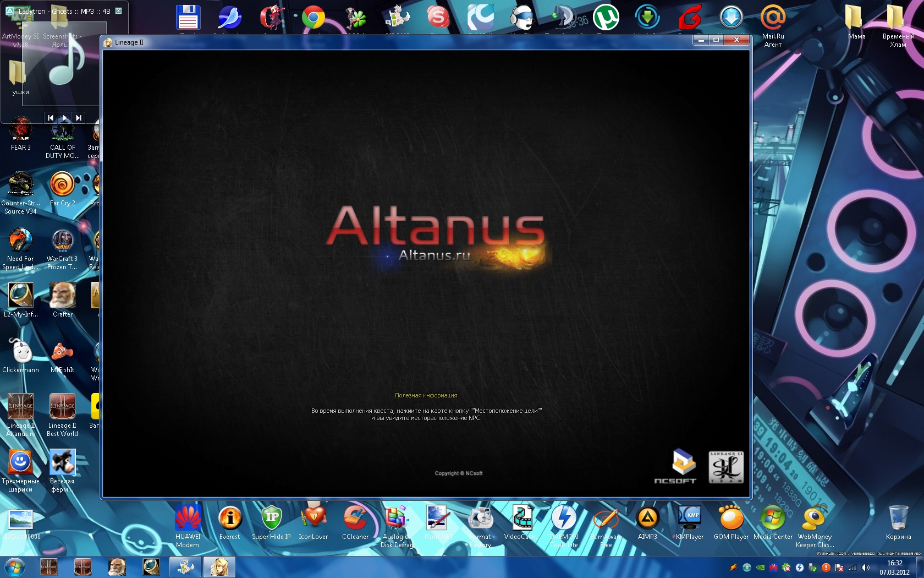The width and height of the screenshot is (924, 578).
Task: Open the L2-My-Inf... desktop icon
Action: (x=21, y=300)
